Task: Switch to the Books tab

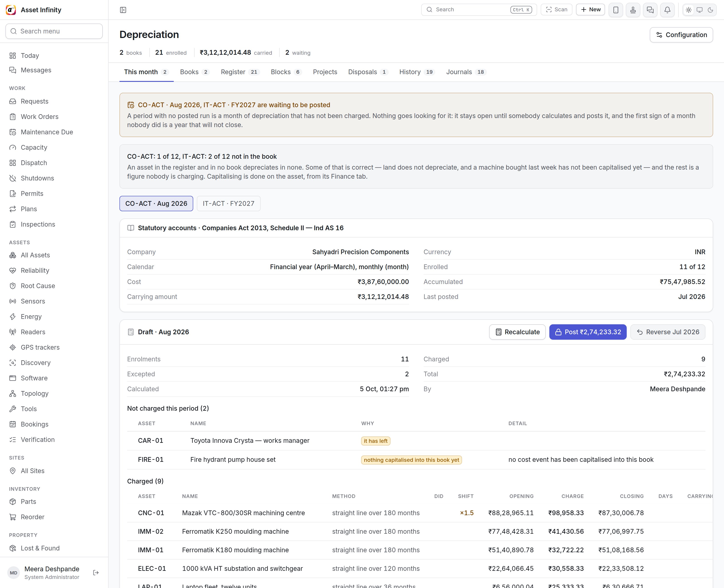Action: pyautogui.click(x=195, y=72)
